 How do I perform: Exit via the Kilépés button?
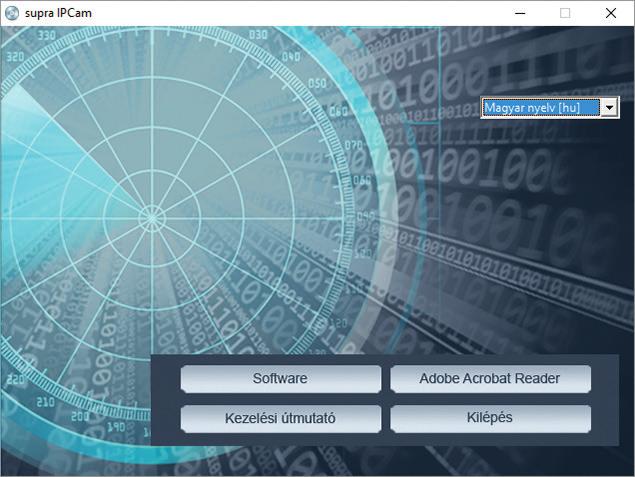[x=490, y=418]
